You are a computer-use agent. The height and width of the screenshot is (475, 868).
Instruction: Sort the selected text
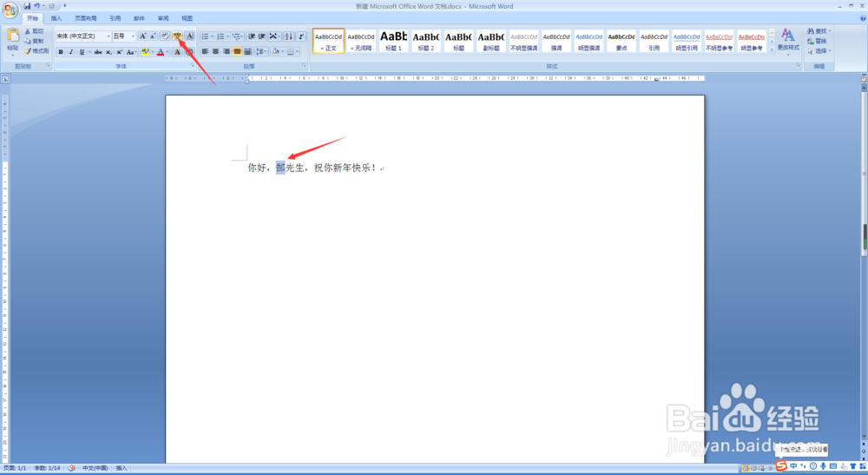288,36
